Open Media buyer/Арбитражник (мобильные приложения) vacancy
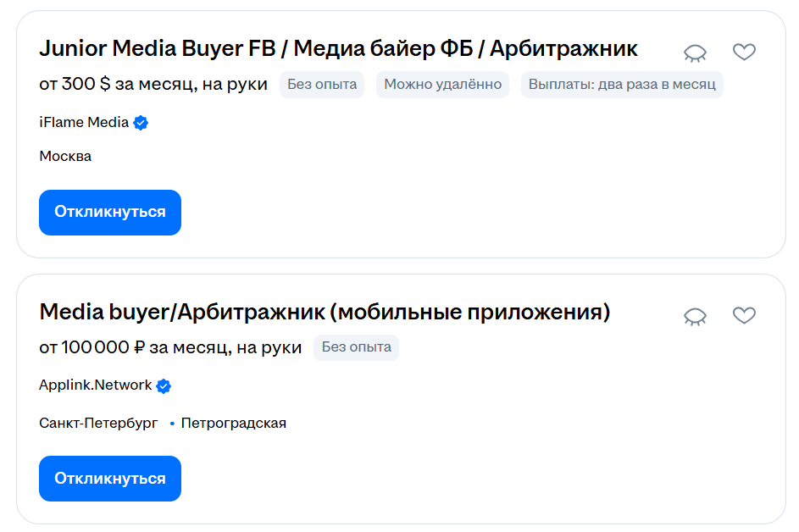The image size is (799, 532). [x=325, y=312]
